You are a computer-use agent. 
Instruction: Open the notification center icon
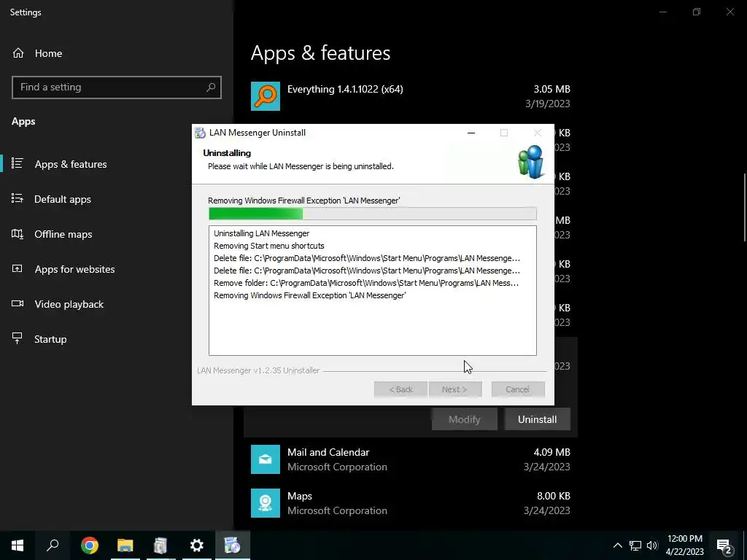point(724,545)
